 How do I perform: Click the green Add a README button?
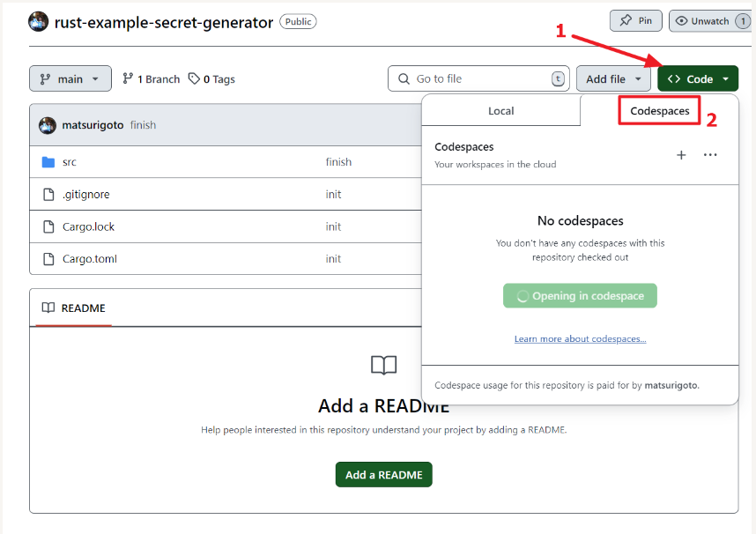pyautogui.click(x=384, y=475)
